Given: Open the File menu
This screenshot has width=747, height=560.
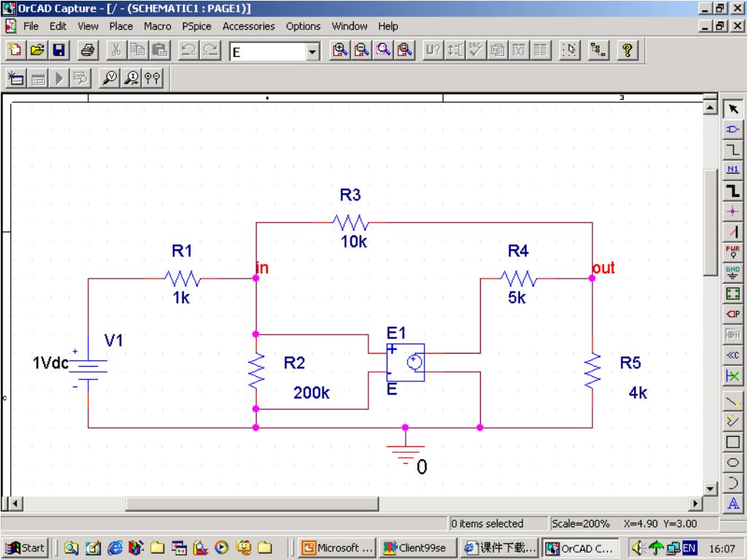Looking at the screenshot, I should [31, 26].
